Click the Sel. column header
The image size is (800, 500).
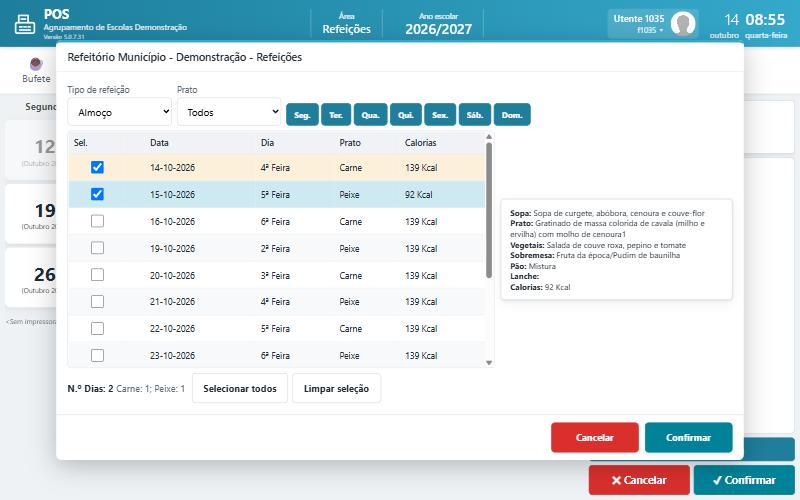tap(81, 142)
